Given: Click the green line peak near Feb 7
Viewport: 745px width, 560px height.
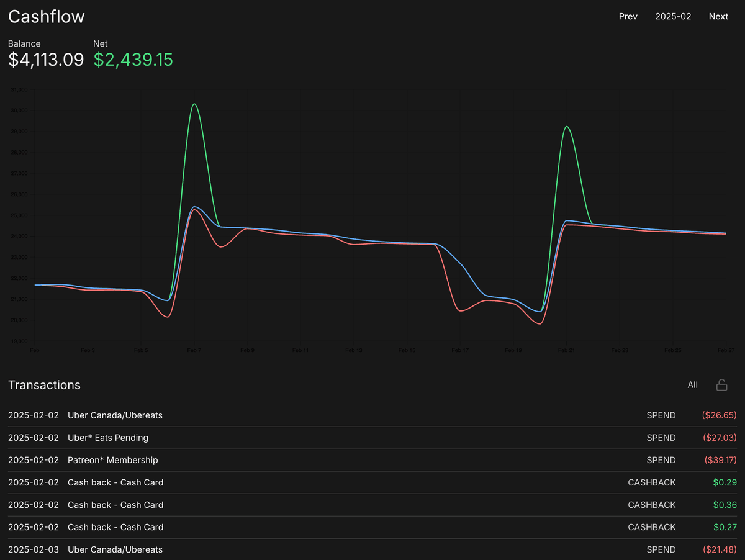Looking at the screenshot, I should (194, 104).
